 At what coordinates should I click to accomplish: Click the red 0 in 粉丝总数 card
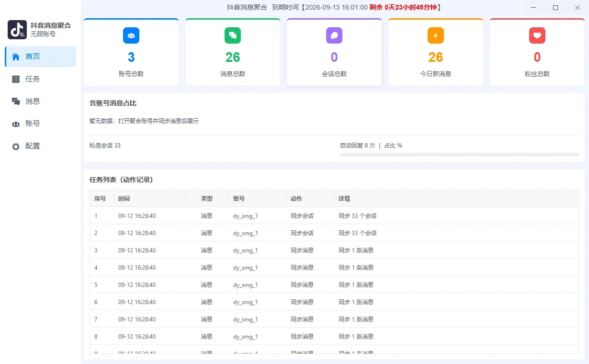tap(537, 57)
